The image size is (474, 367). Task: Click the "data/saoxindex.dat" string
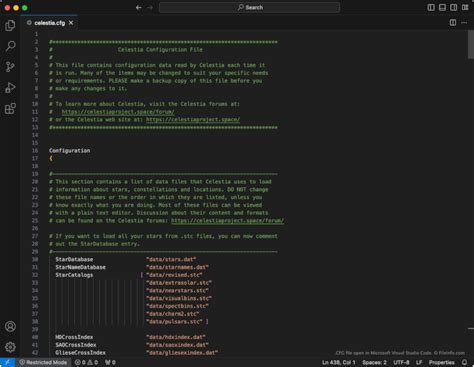point(177,345)
